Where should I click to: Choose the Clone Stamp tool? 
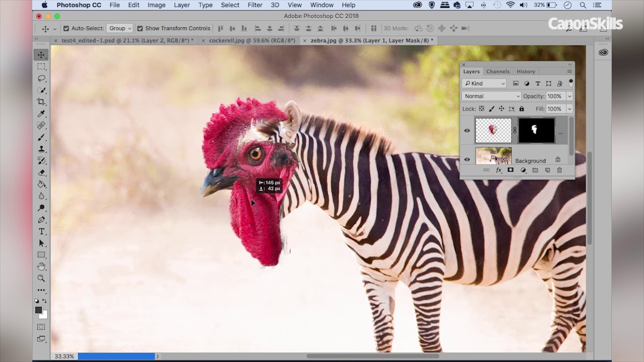[x=42, y=149]
